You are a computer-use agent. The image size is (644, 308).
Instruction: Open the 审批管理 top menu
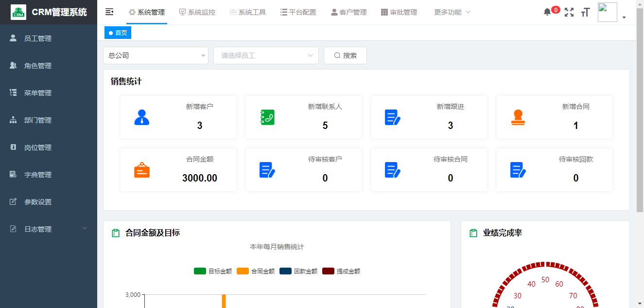400,12
